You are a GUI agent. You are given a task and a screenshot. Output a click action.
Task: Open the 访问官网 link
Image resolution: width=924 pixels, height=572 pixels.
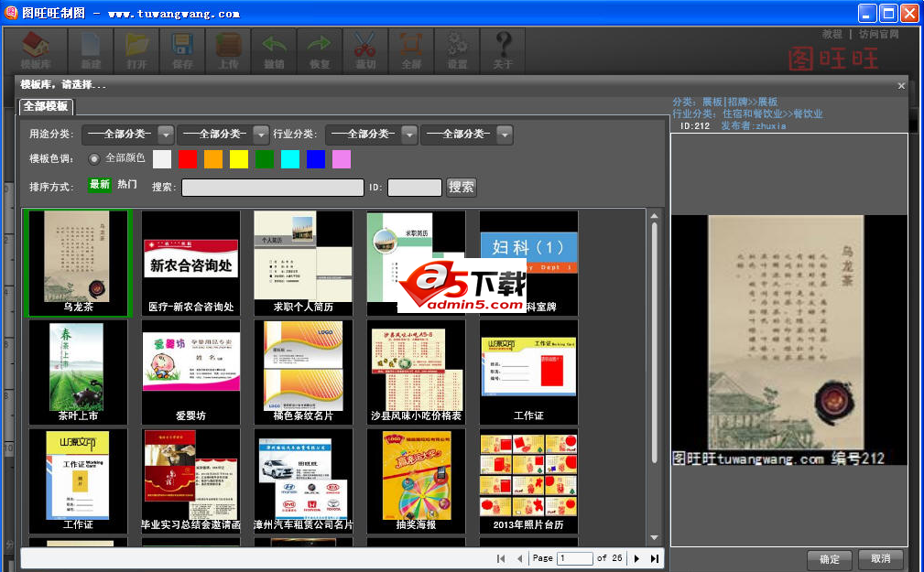(x=878, y=34)
